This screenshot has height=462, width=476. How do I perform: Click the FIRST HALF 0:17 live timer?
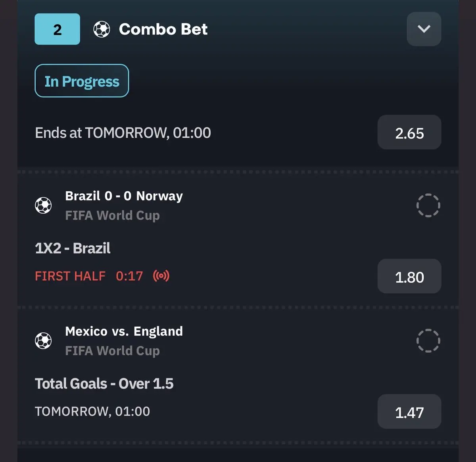89,276
